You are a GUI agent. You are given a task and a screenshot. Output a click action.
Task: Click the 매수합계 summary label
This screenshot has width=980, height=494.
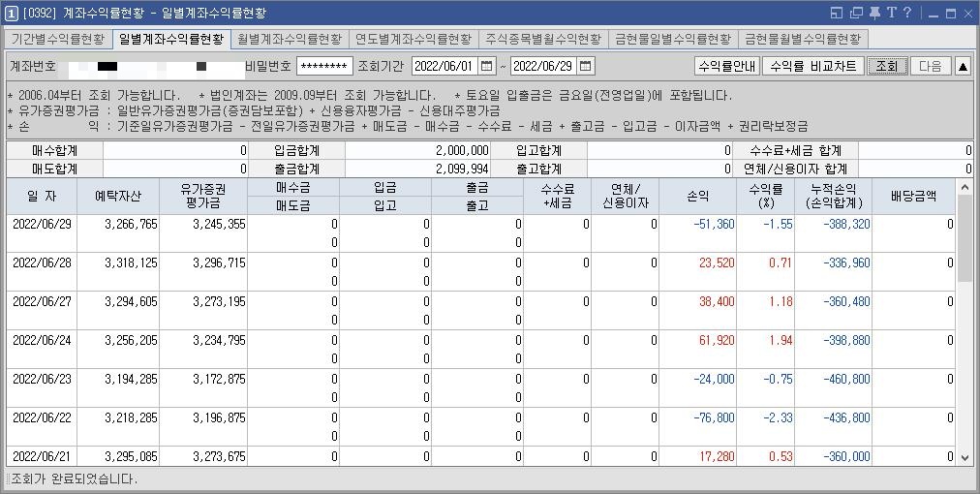(x=55, y=151)
